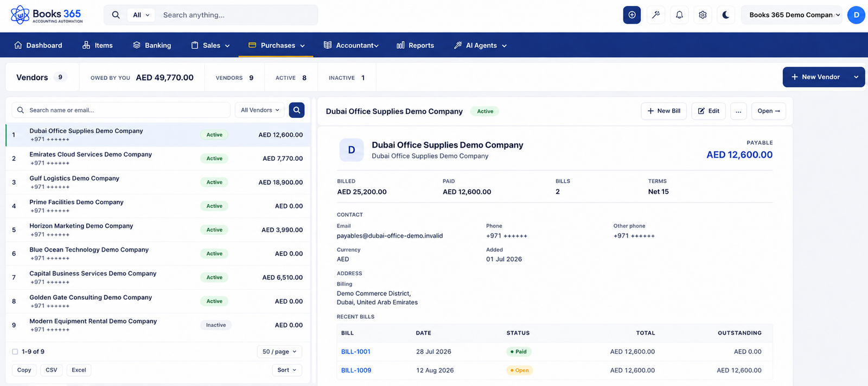Toggle dark mode moon icon

pyautogui.click(x=726, y=15)
